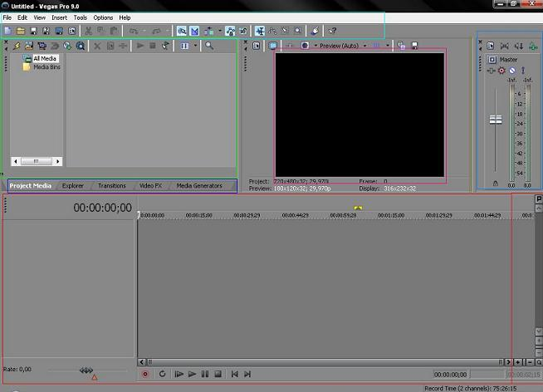
Task: Click the Remove media X icon
Action: pos(97,46)
